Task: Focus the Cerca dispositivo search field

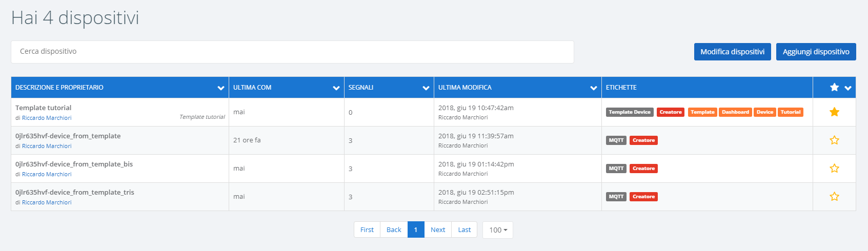Action: tap(292, 52)
